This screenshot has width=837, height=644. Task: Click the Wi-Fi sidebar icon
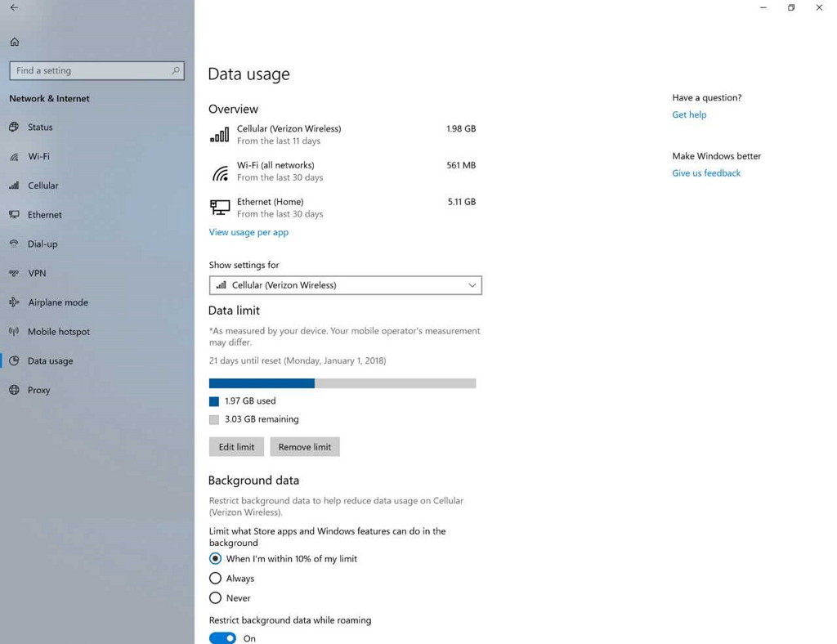(x=15, y=156)
